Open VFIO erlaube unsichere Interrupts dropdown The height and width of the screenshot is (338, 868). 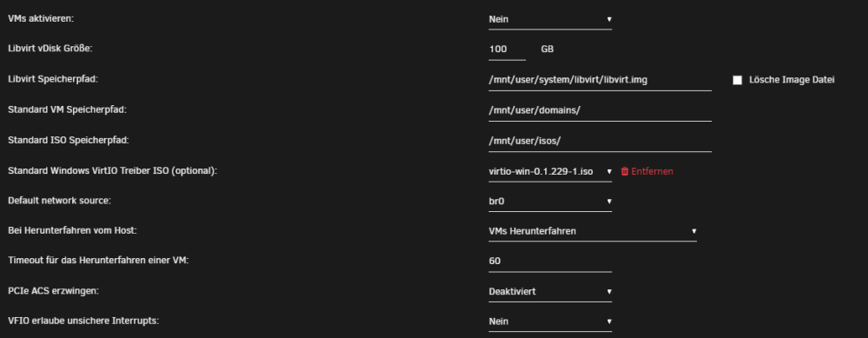coord(550,321)
